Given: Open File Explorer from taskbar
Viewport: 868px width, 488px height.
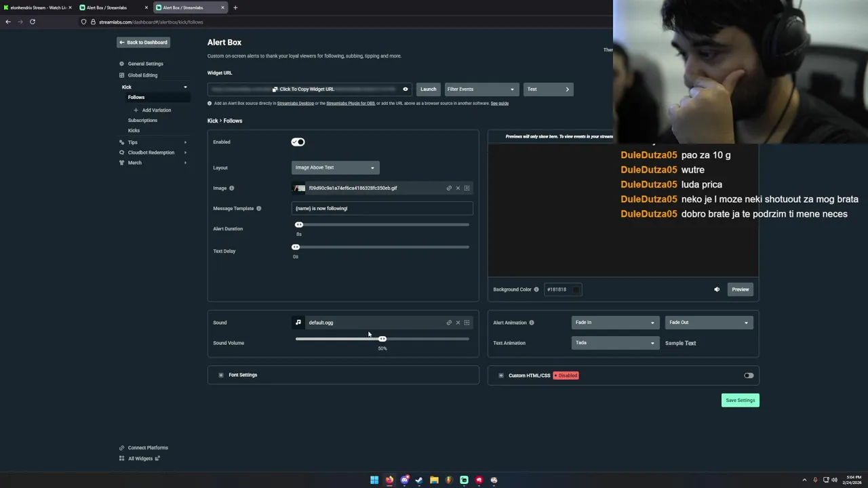Looking at the screenshot, I should point(434,480).
